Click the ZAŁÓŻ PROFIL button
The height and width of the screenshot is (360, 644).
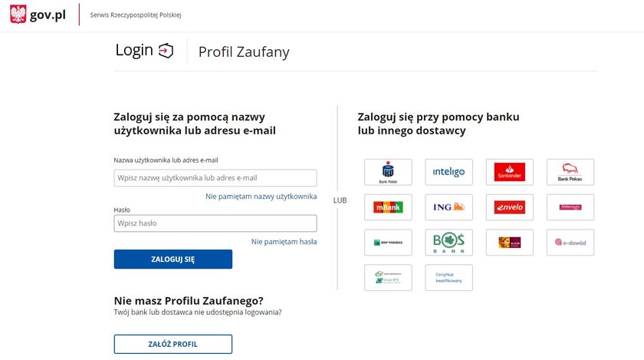point(173,344)
